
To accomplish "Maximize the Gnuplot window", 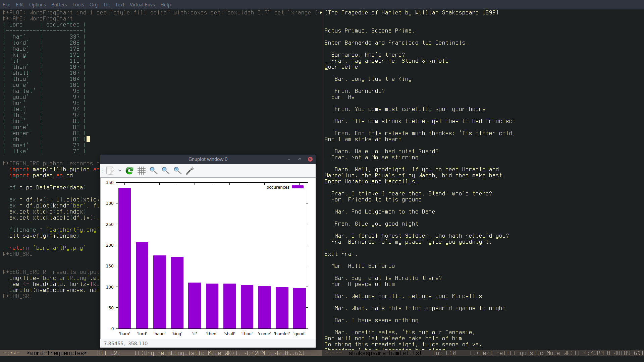I will tap(300, 159).
